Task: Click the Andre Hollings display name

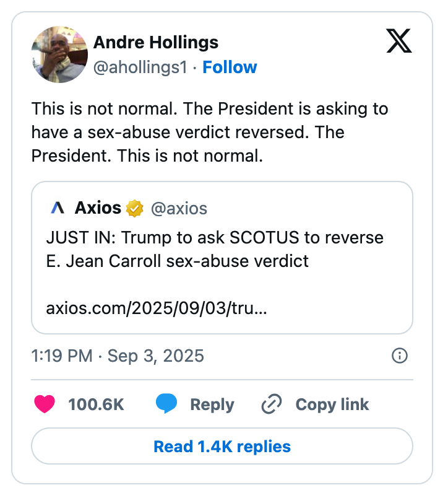Action: click(x=155, y=42)
